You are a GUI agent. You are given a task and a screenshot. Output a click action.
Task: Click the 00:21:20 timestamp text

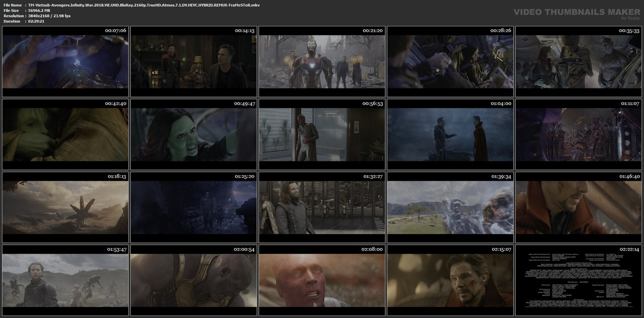coord(372,31)
